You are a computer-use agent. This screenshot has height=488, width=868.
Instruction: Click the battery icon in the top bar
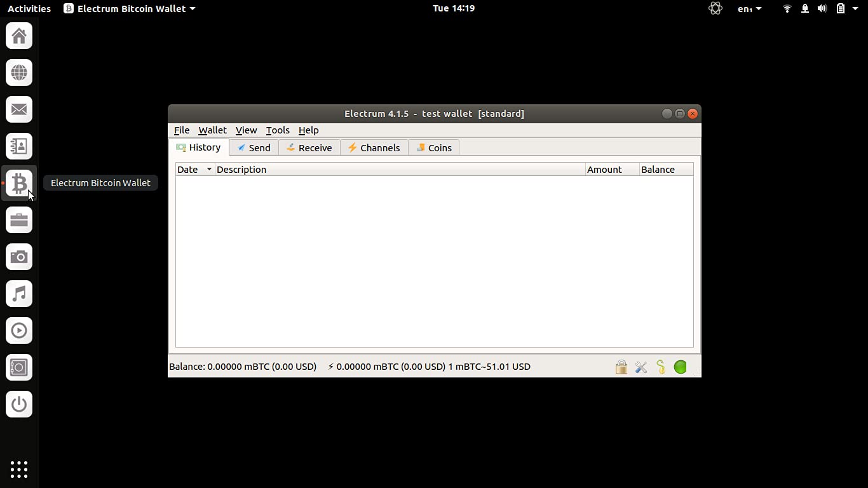[840, 8]
